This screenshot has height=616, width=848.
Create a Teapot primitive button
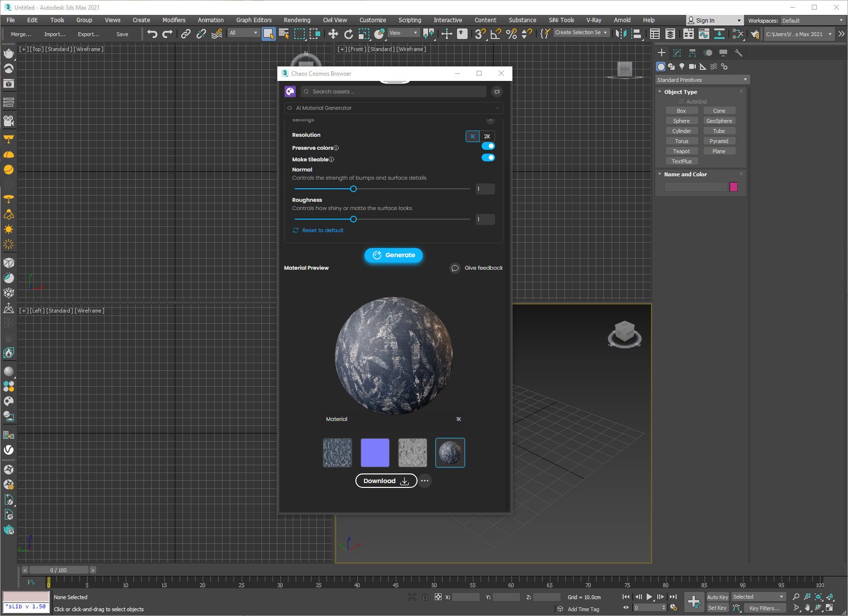pyautogui.click(x=681, y=151)
